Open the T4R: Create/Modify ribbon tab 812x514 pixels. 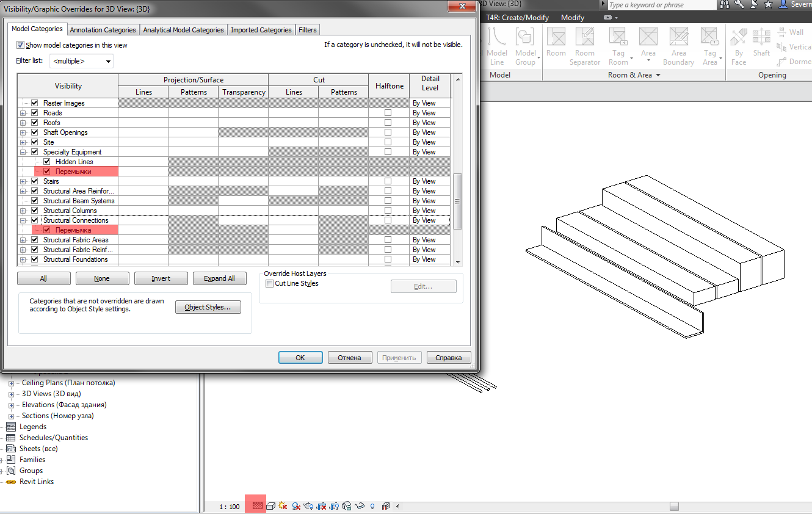(x=517, y=18)
